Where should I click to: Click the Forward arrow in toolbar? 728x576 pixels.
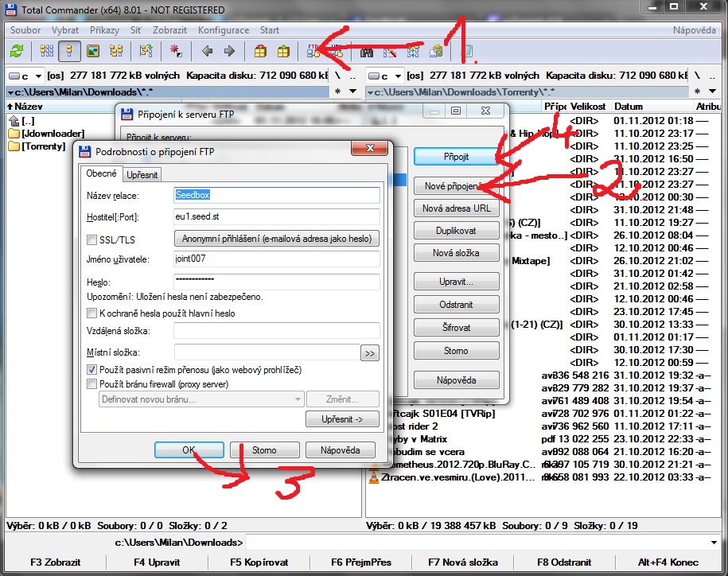point(229,52)
